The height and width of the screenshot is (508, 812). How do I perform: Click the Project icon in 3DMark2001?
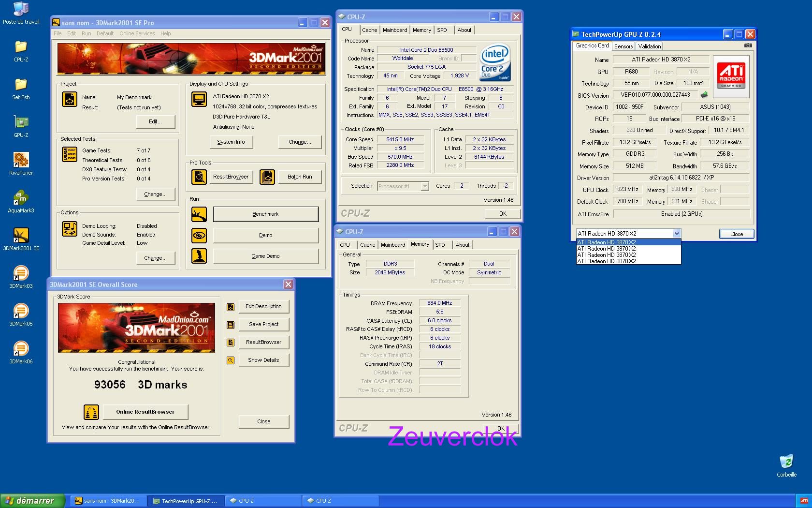pyautogui.click(x=70, y=99)
